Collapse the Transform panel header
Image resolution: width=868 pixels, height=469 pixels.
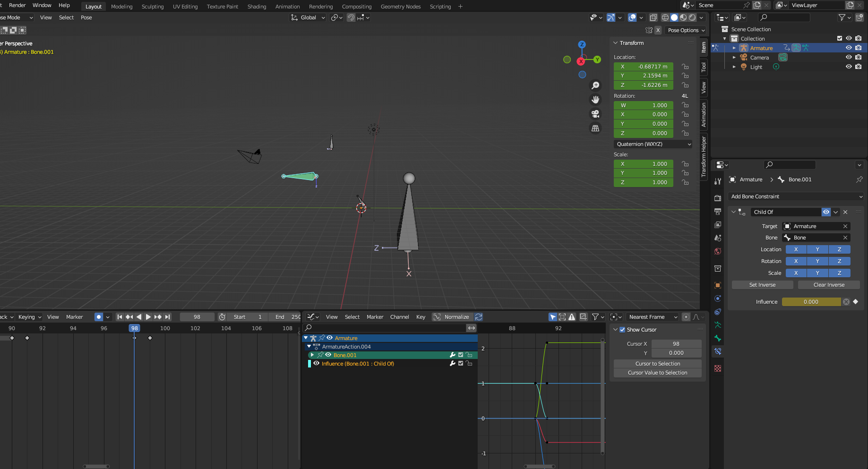tap(631, 43)
